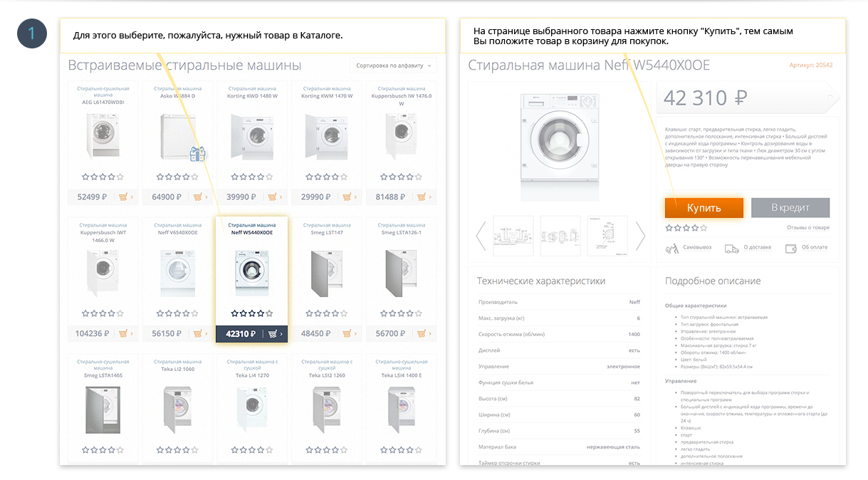The width and height of the screenshot is (868, 480).
Task: Click Teka LSI2 1260 product image
Action: [326, 411]
